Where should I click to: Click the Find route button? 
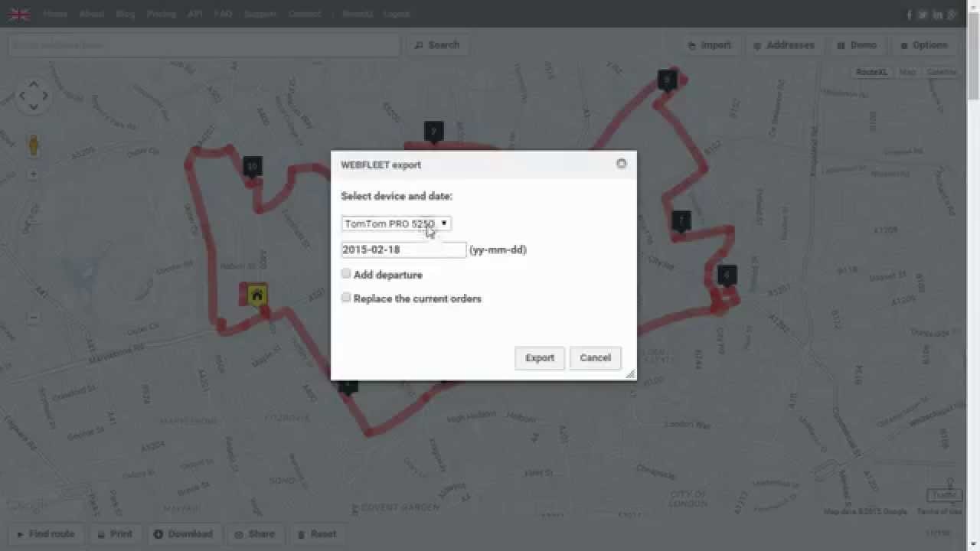tap(45, 533)
